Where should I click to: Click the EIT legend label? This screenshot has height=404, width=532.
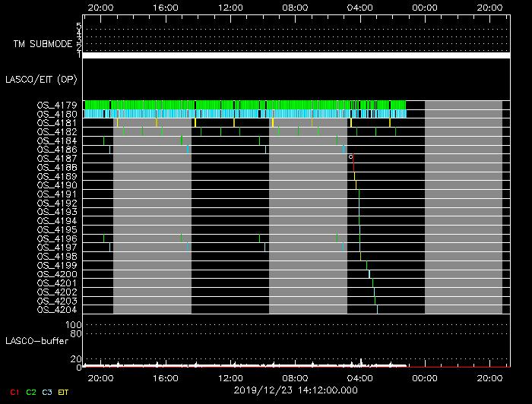pos(64,392)
